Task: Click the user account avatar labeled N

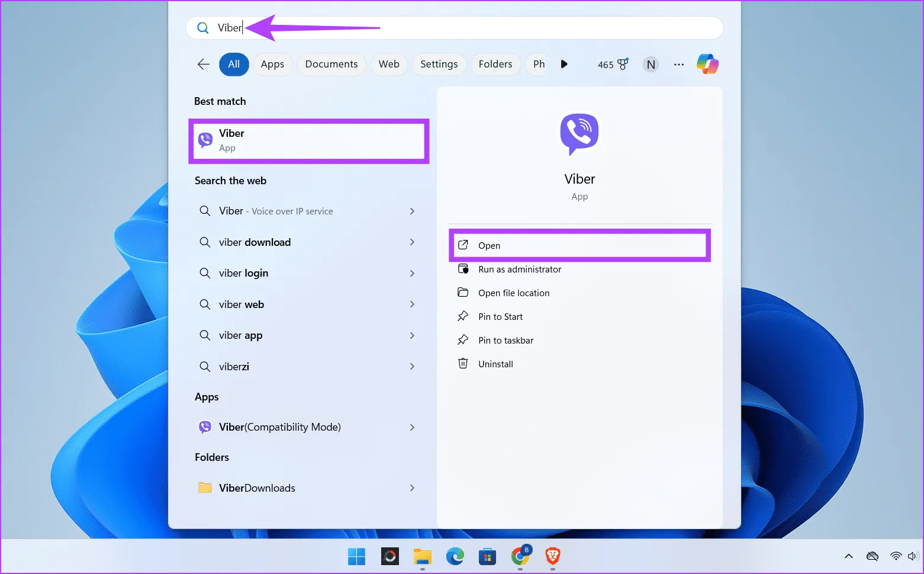Action: pyautogui.click(x=651, y=64)
